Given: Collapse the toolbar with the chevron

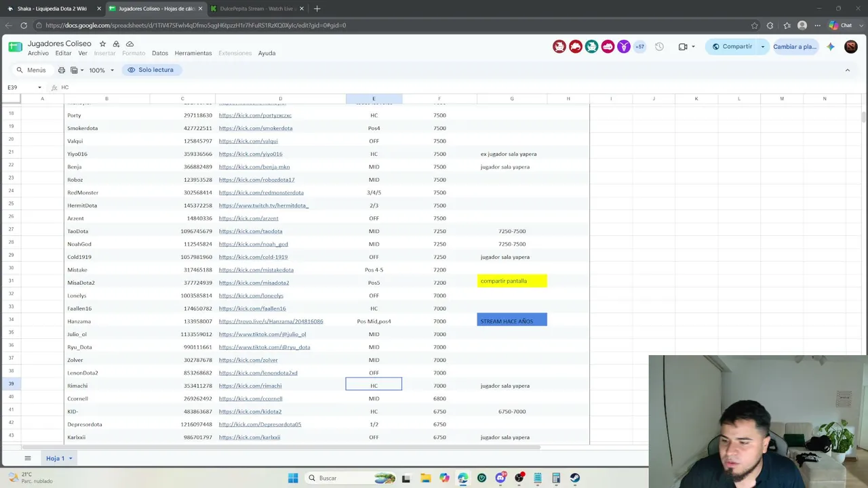Looking at the screenshot, I should 847,70.
